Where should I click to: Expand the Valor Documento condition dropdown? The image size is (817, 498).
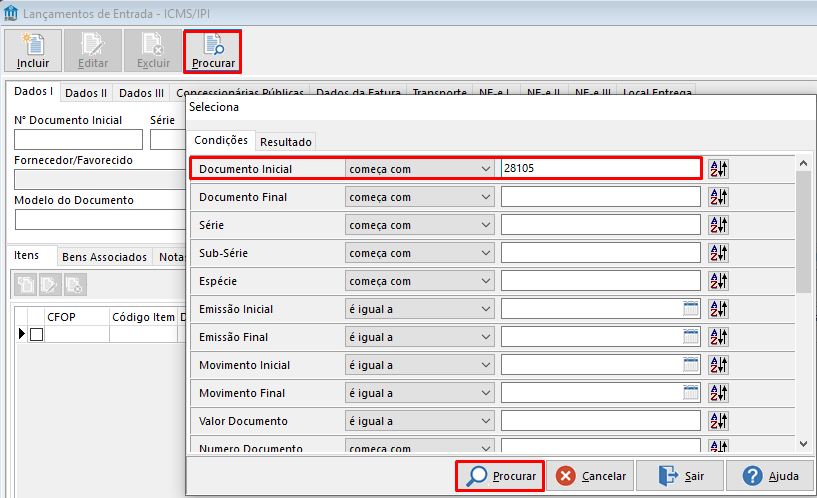tap(486, 421)
